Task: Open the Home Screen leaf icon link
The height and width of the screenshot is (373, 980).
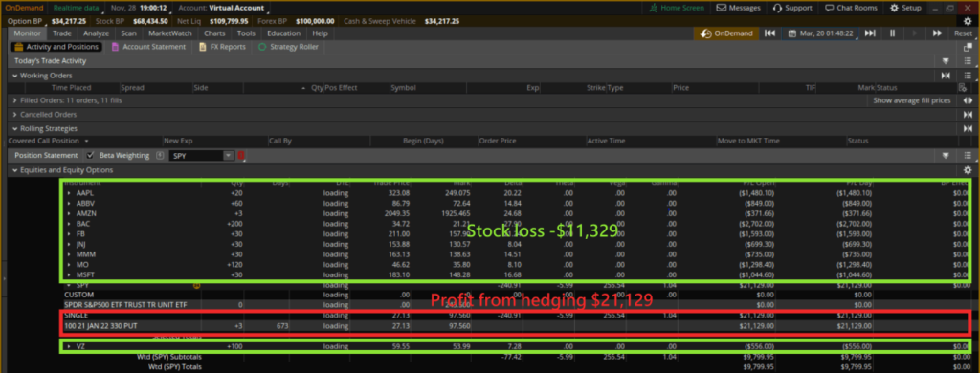Action: pyautogui.click(x=677, y=8)
